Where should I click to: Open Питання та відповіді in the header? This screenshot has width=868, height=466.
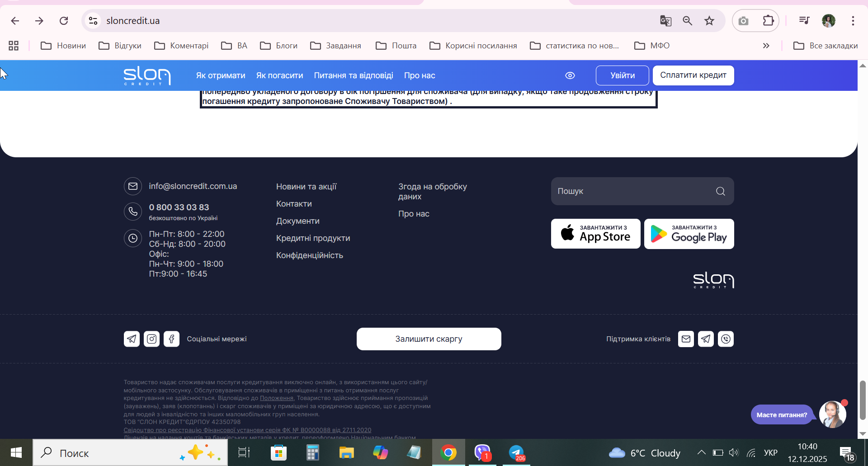[x=354, y=75]
